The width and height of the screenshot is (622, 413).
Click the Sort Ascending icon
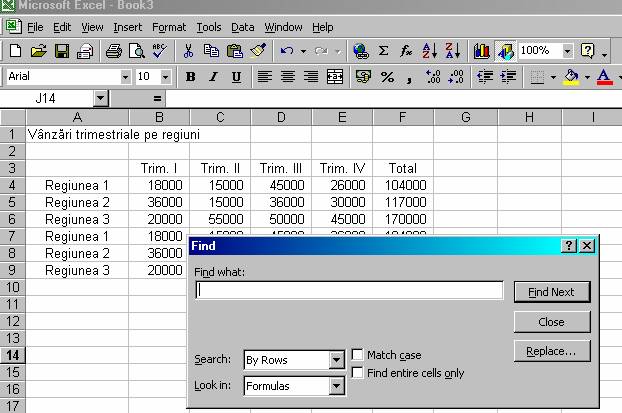point(429,51)
